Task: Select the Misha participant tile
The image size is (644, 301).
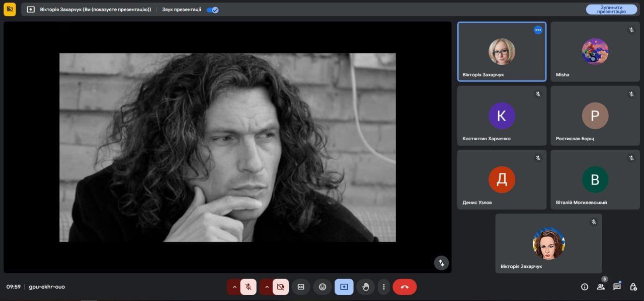Action: pyautogui.click(x=595, y=52)
